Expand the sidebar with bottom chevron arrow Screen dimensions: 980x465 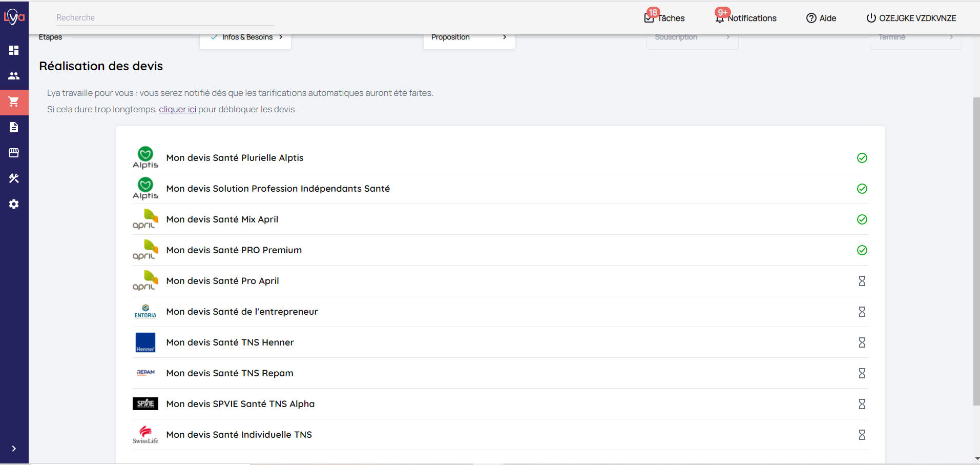tap(14, 449)
